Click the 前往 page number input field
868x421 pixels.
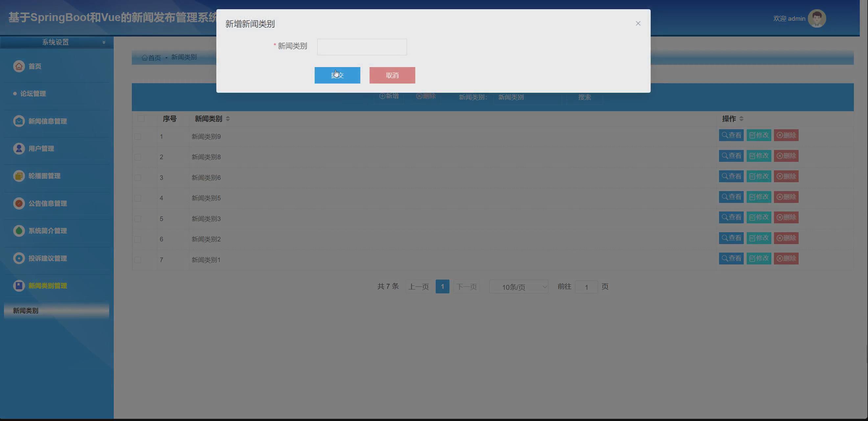[586, 287]
